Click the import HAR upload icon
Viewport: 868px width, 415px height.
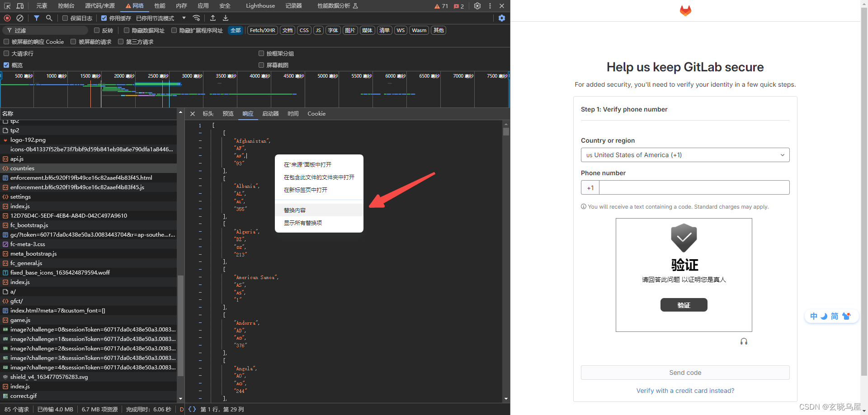point(213,18)
